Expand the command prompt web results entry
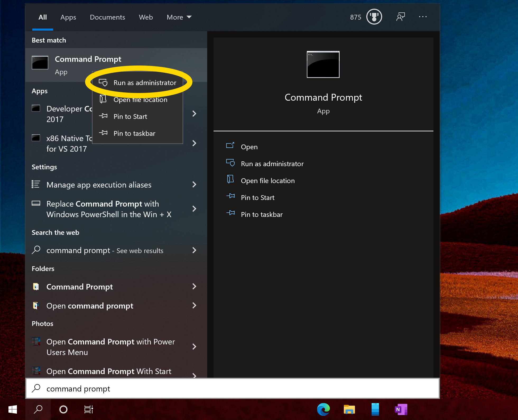This screenshot has height=420, width=518. 195,250
